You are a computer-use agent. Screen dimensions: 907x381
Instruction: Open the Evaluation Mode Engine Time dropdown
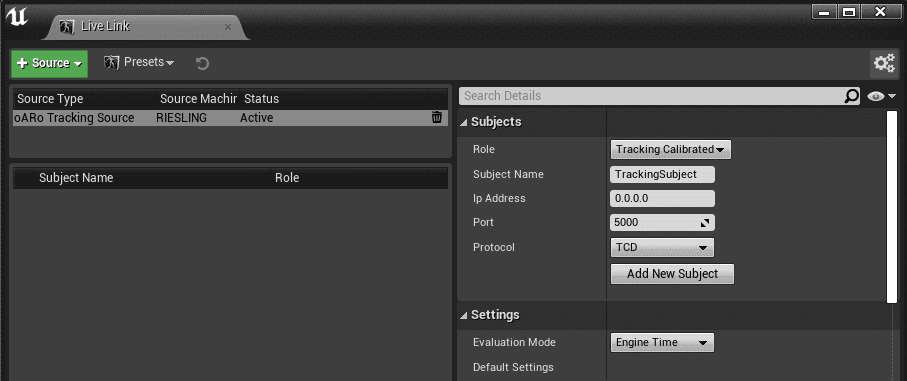(x=662, y=342)
